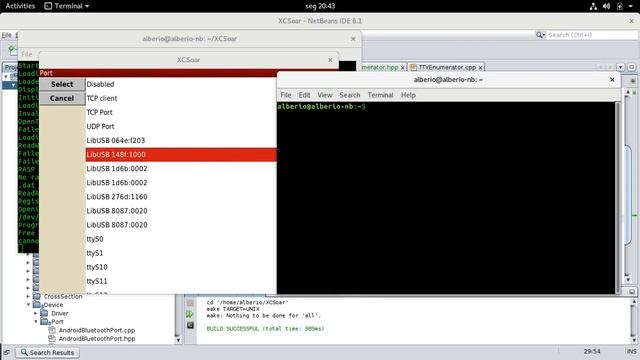Switch to the partially hidden ...merator.hpp tab

coord(380,67)
